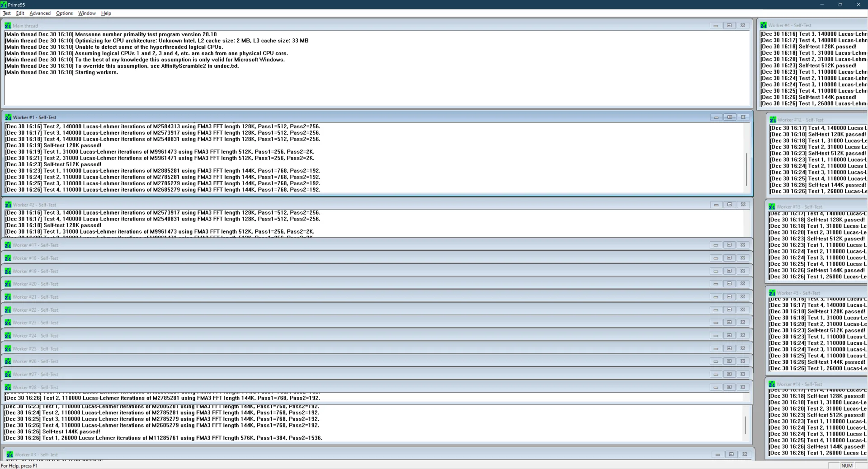Click the Main thread window icon
This screenshot has height=469, width=868.
click(8, 26)
